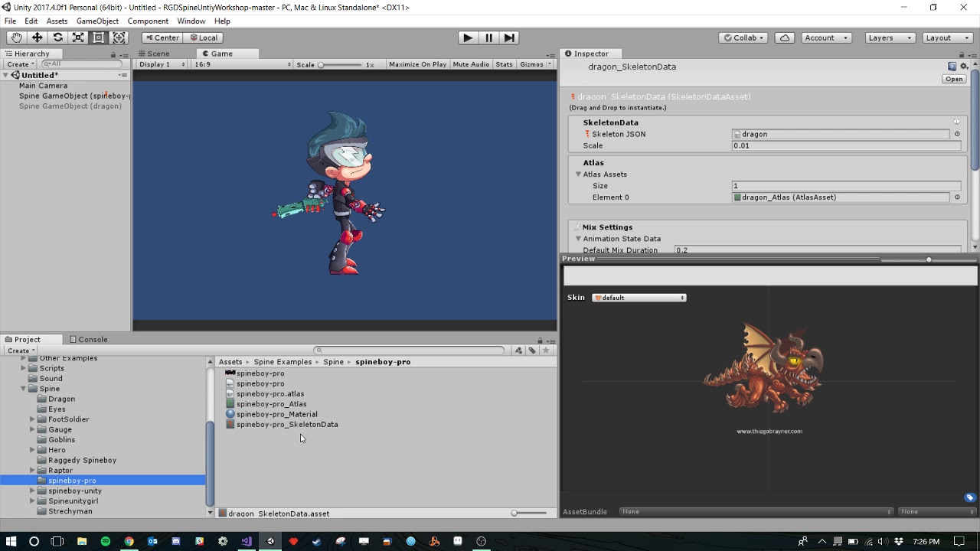Screen dimensions: 980x551
Task: Click the Open button in Inspector
Action: click(954, 79)
